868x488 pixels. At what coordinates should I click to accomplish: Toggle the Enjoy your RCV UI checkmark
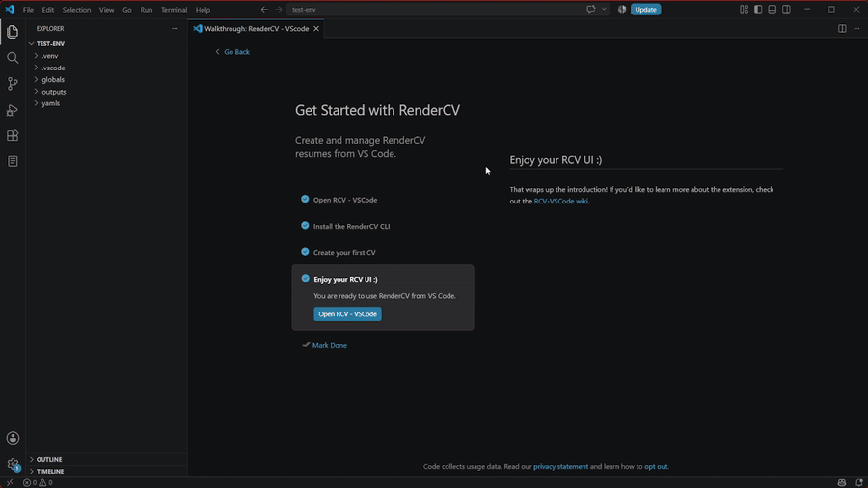[x=305, y=279]
